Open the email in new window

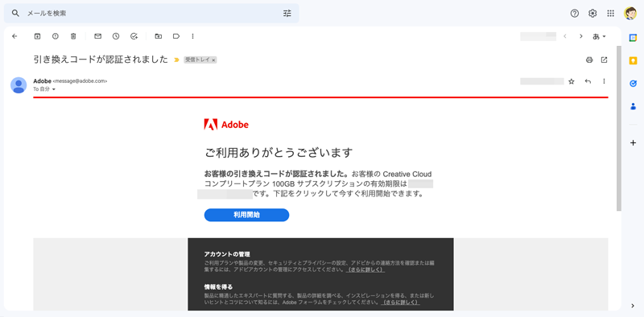[605, 60]
